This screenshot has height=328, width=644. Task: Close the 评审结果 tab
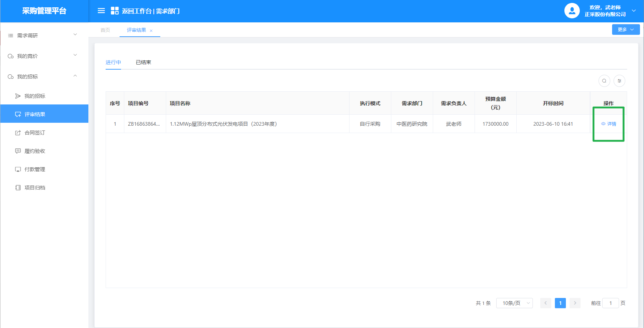click(151, 31)
